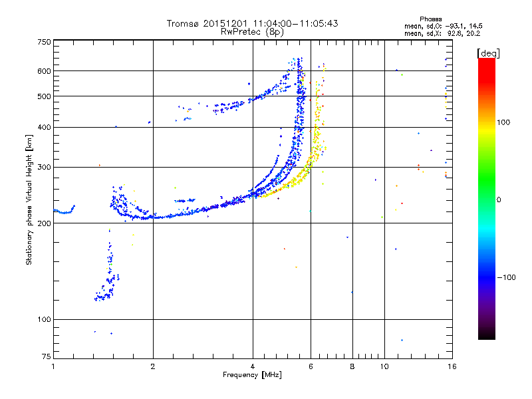Click the y-axis tick label '500'

pos(44,96)
